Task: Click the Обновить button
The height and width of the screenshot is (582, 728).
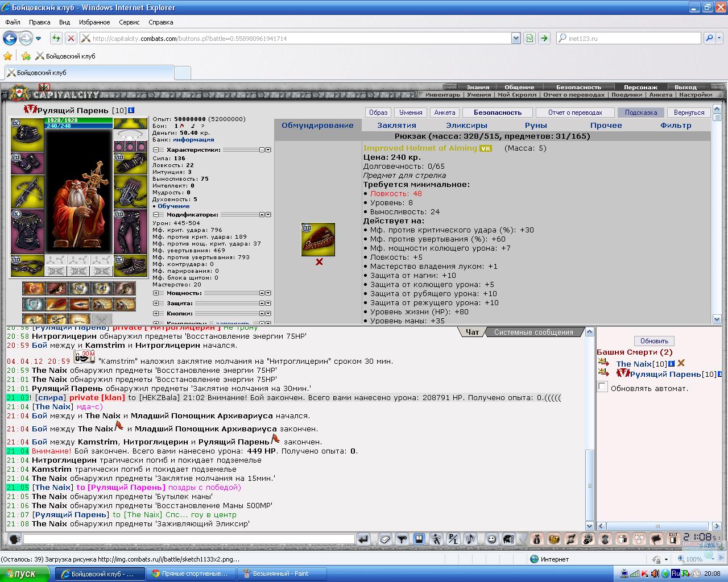Action: [654, 341]
